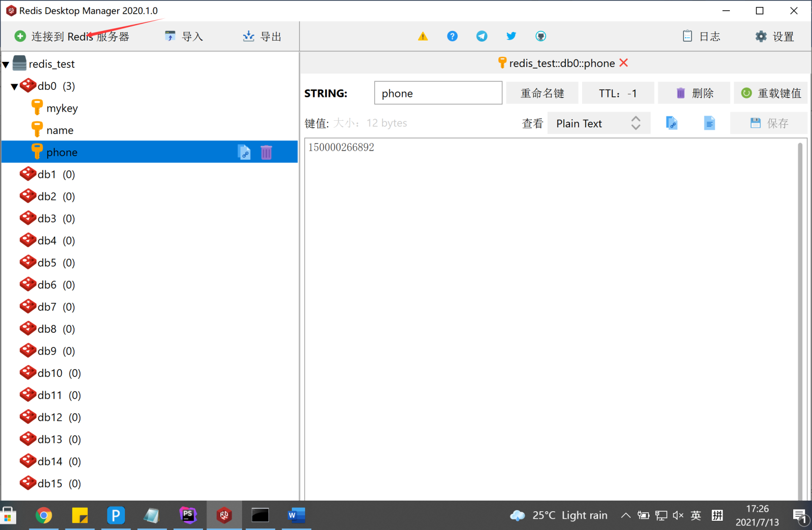Click the document icon left of 保存
Screen dimensions: 812x530
709,123
